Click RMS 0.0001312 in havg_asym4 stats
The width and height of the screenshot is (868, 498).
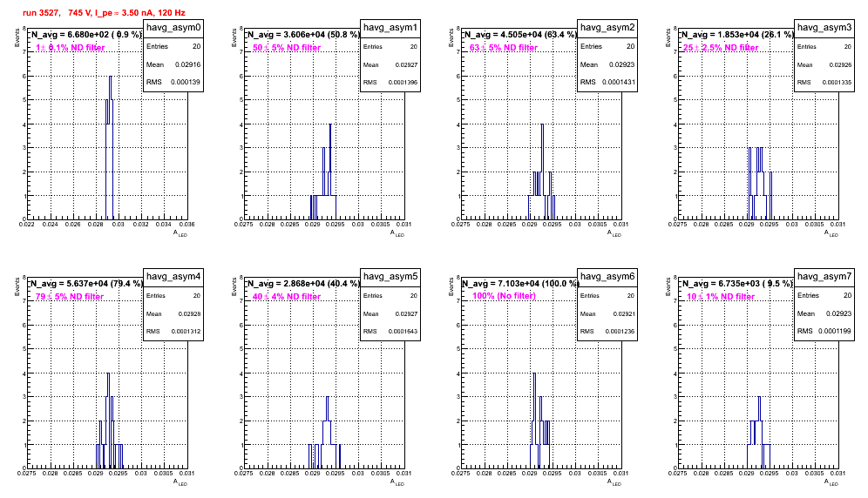173,332
